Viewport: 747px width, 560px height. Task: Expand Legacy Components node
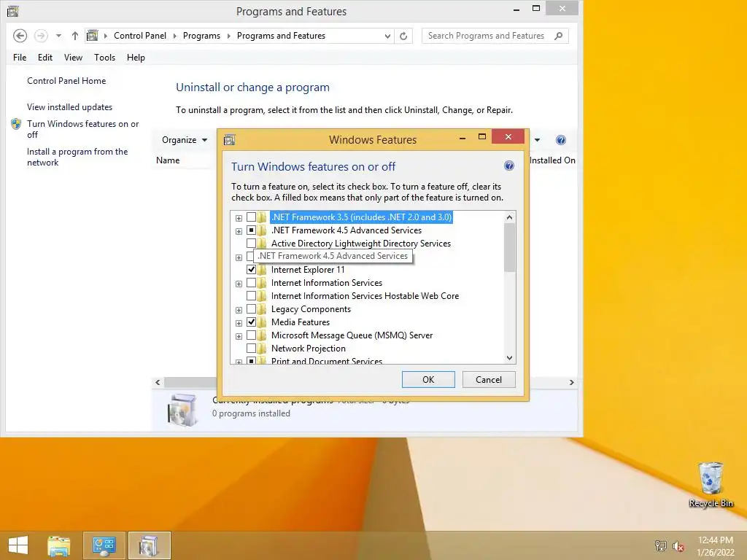[x=239, y=310]
